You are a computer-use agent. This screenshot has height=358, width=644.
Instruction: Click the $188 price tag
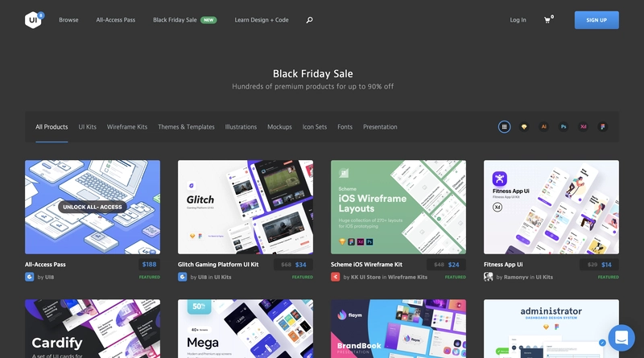tap(149, 265)
